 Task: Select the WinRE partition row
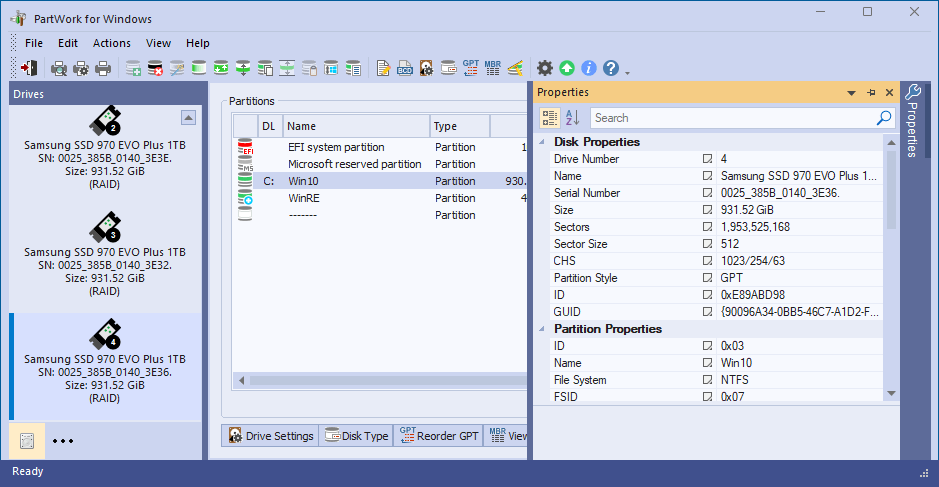(381, 198)
